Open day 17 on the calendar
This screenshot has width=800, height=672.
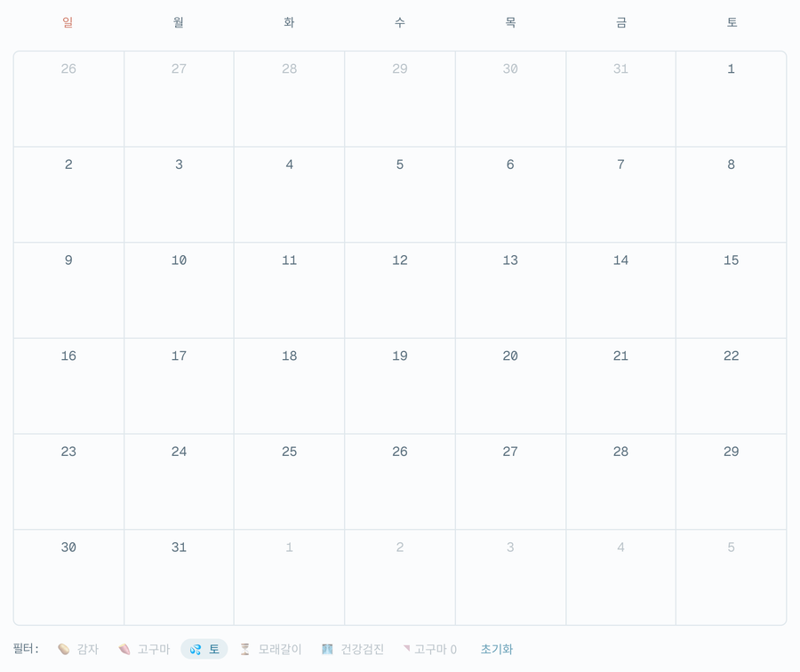[179, 386]
